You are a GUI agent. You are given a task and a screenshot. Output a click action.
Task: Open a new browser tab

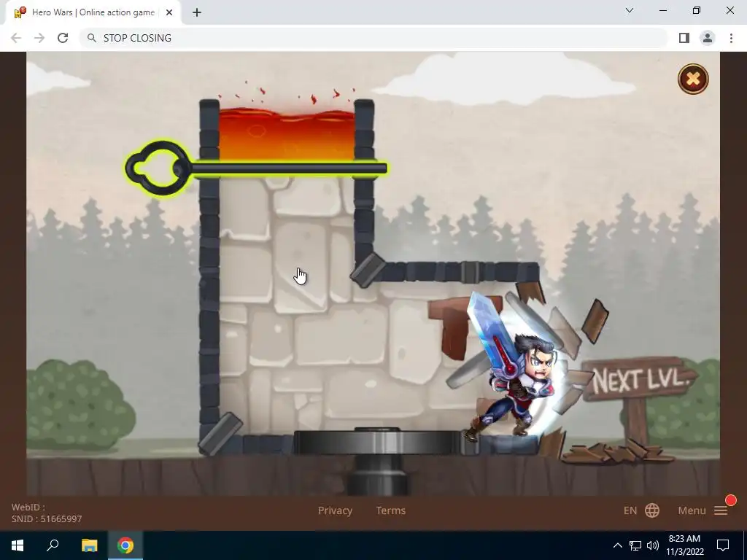197,12
